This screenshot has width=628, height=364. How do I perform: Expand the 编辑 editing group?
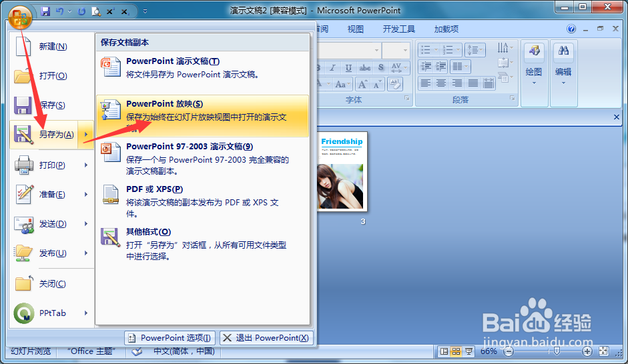point(563,73)
